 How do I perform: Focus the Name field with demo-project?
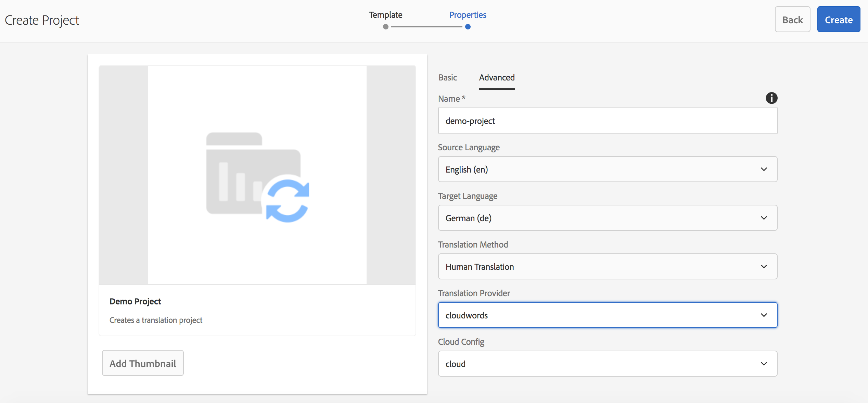[x=607, y=121]
